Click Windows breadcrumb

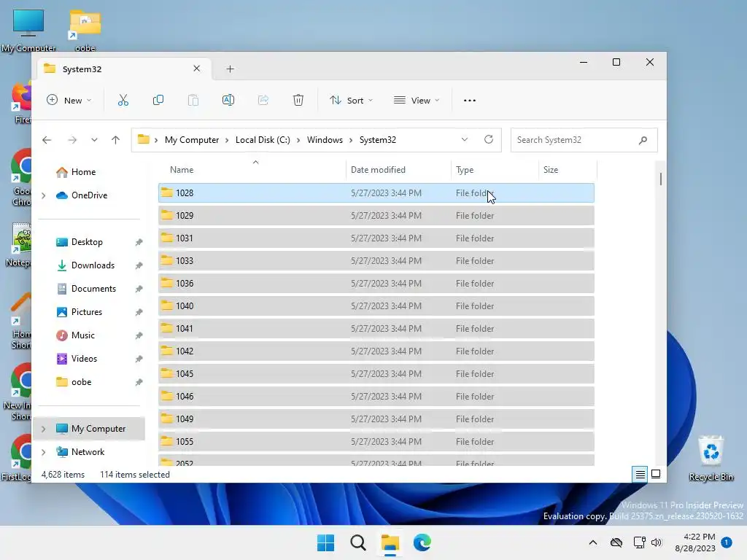325,140
